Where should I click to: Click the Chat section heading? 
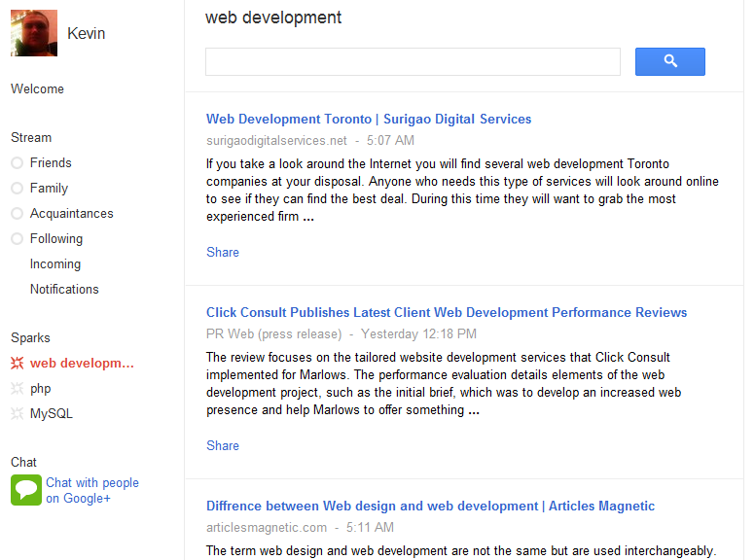[x=23, y=463]
